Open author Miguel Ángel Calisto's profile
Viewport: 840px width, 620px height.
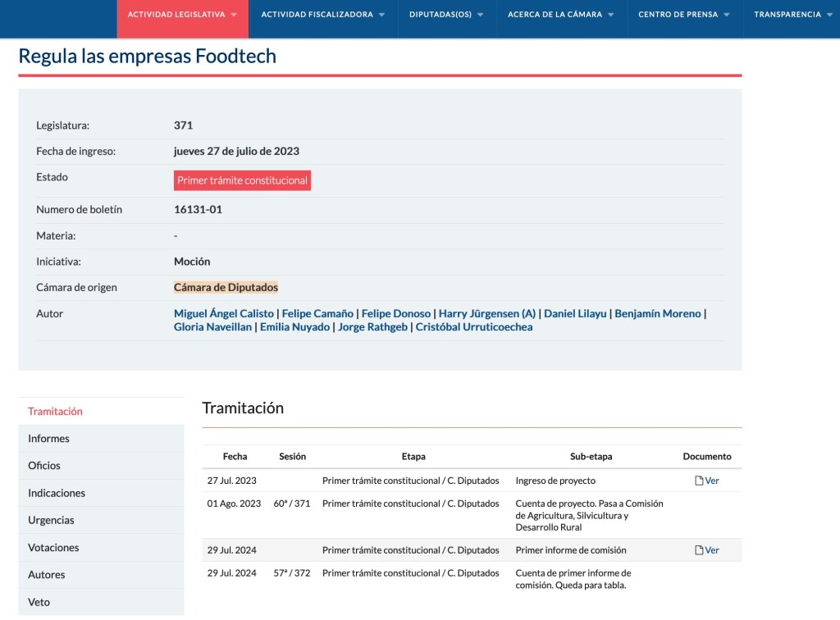coord(224,313)
